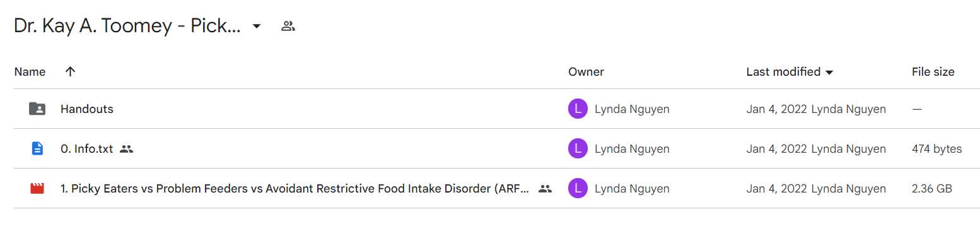
Task: Click the 2.36 GB file size cell
Action: 932,189
